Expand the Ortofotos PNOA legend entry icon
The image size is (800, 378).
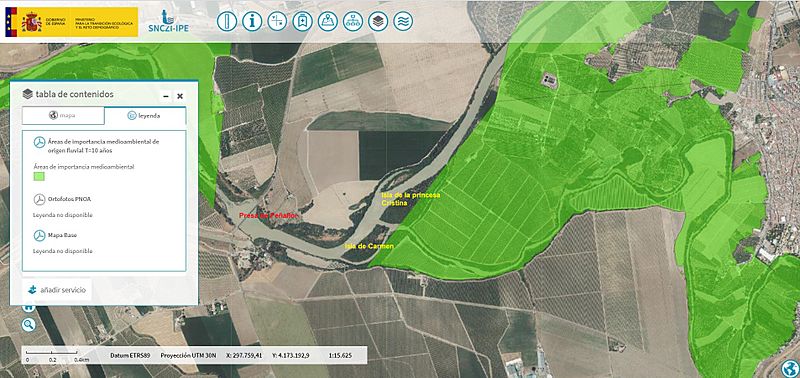pos(39,199)
